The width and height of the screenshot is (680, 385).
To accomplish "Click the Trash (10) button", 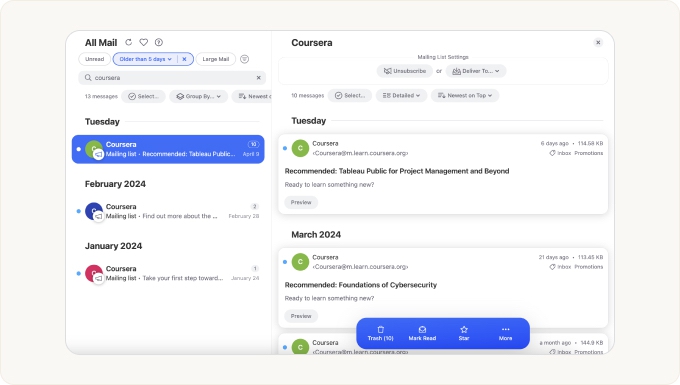I will (x=380, y=333).
